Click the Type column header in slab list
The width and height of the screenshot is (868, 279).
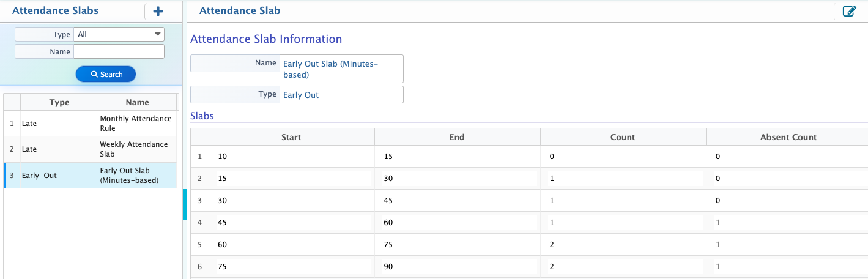point(59,102)
